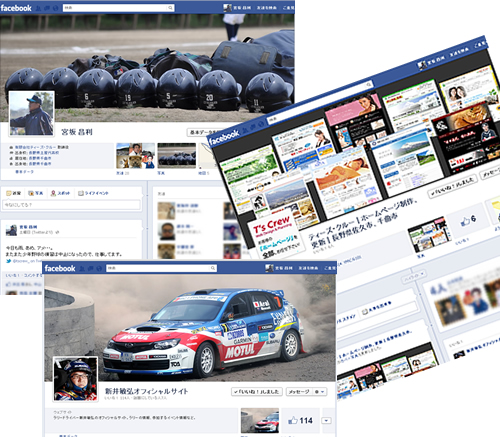Screen dimensions: 500x437
Task: Expand the small arrow beside the 114 likes box
Action: tap(326, 421)
